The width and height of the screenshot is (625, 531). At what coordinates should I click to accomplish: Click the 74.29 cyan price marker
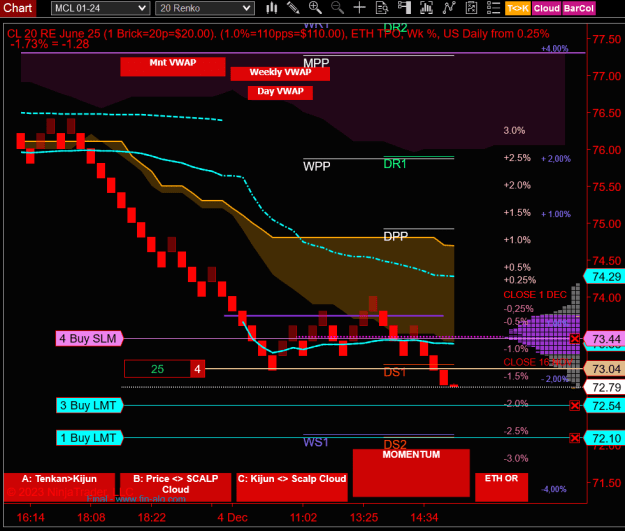coord(605,276)
